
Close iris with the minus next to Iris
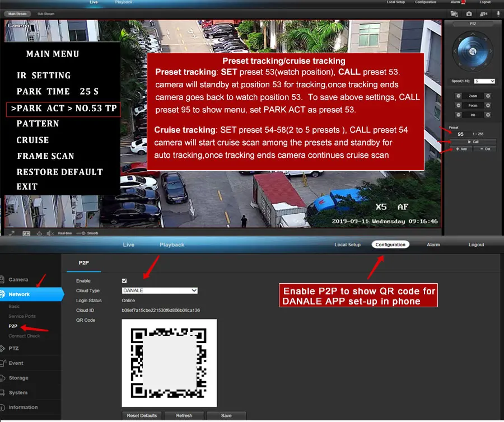(x=459, y=115)
